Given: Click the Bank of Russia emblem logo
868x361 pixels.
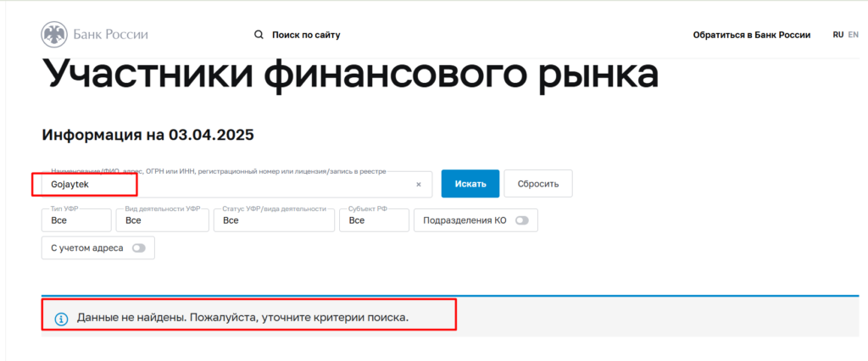Looking at the screenshot, I should (54, 35).
